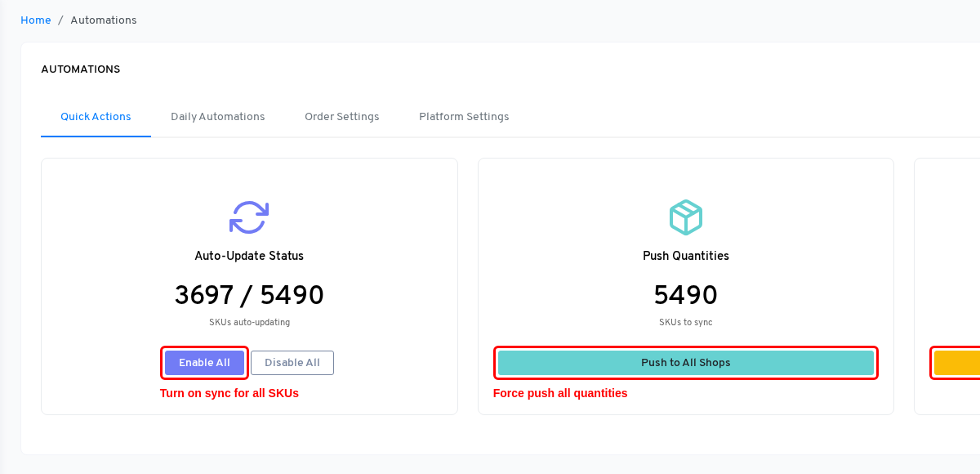This screenshot has width=980, height=474.
Task: Select the Auto-Update Status card title
Action: click(249, 256)
